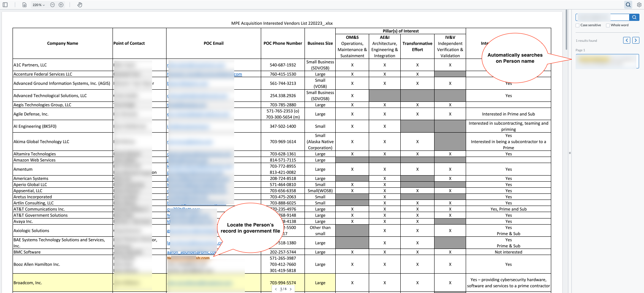
Task: Click 'Pillar(s) of Interest' header
Action: (x=401, y=31)
